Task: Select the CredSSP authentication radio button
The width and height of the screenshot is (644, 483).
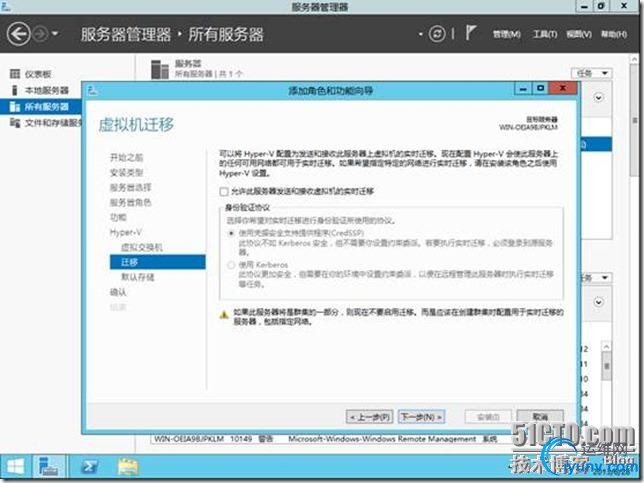Action: click(231, 233)
